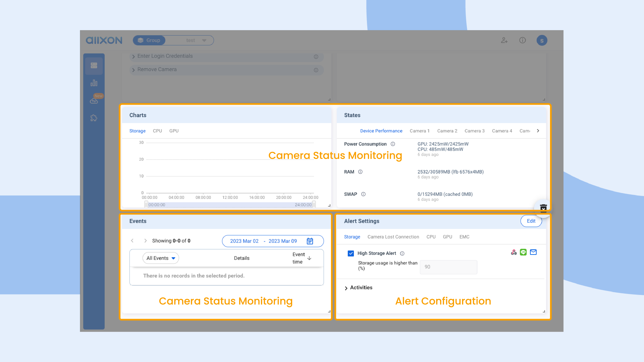644x362 pixels.
Task: Open the cloud upload icon marked New
Action: (x=94, y=101)
